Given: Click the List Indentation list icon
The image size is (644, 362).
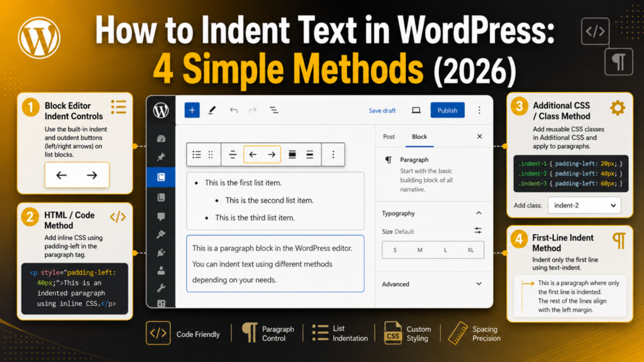Looking at the screenshot, I should (x=320, y=333).
